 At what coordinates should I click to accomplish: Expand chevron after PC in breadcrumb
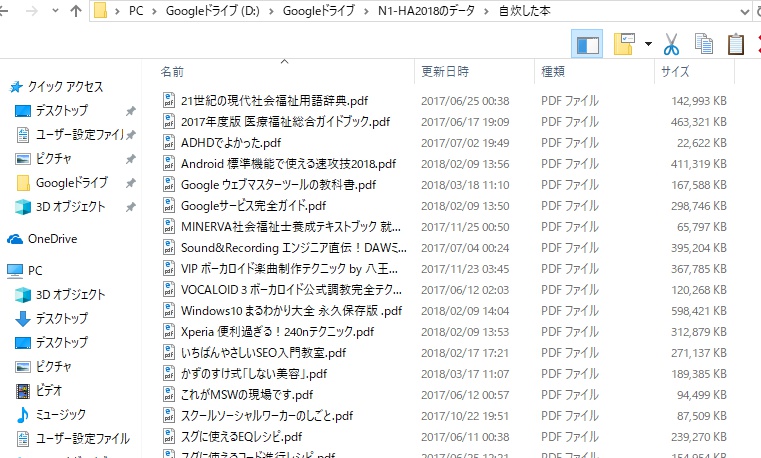coord(154,11)
